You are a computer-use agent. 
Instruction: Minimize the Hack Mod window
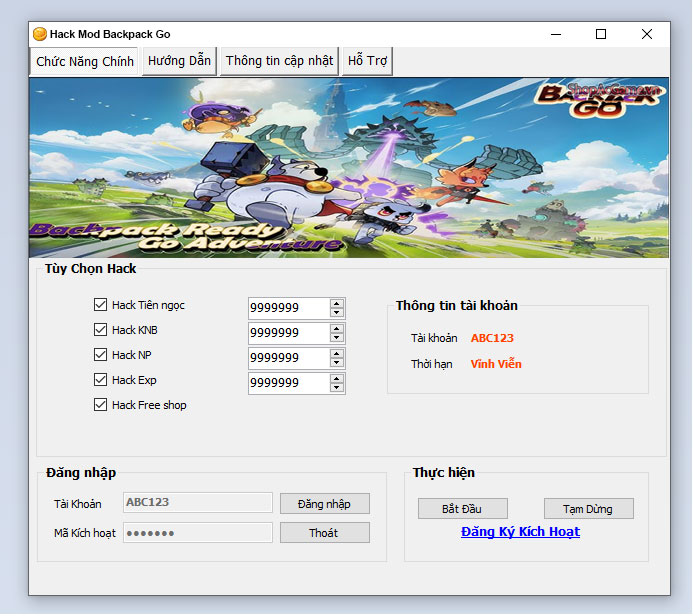(x=556, y=34)
